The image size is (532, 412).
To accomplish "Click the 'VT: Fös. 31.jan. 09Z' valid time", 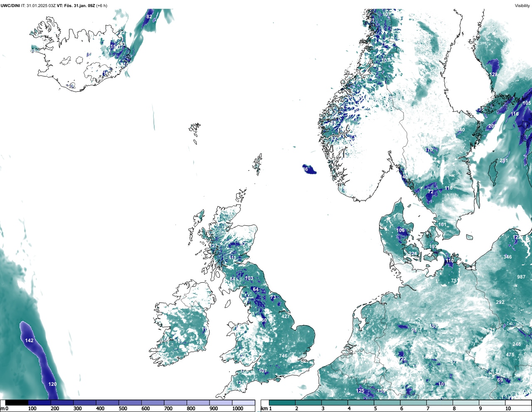I will tap(76, 5).
